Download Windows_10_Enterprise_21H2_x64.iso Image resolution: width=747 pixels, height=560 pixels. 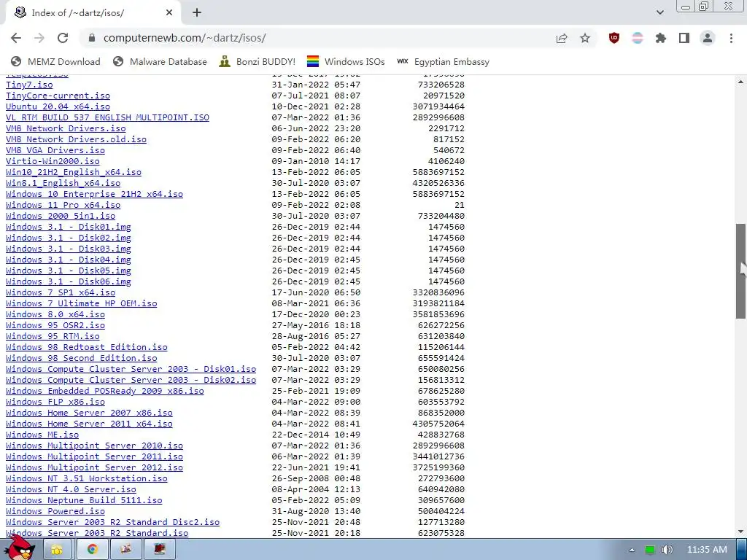(94, 194)
